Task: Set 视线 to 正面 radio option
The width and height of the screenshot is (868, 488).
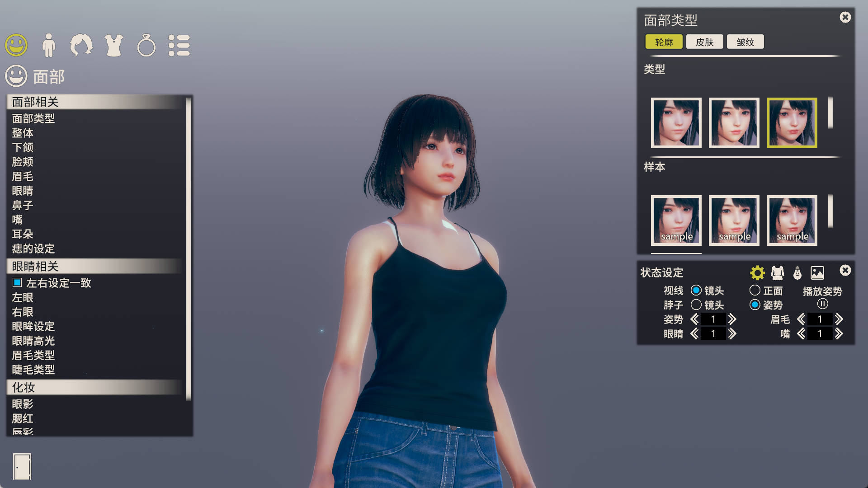Action: point(754,291)
